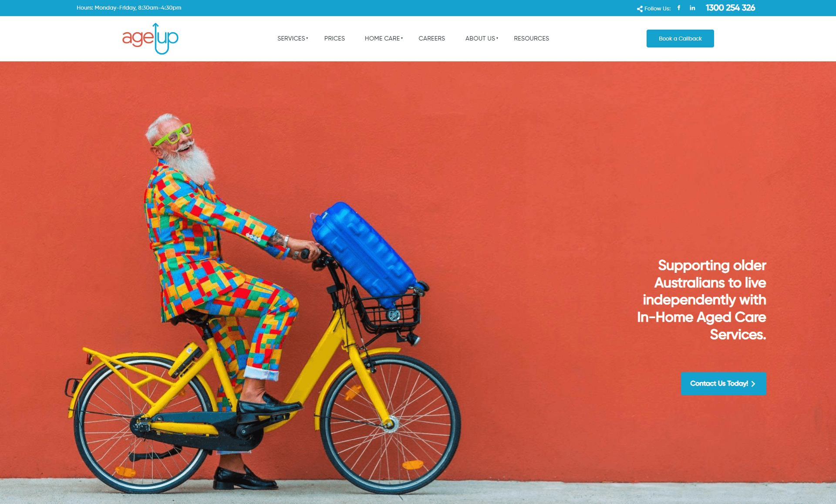This screenshot has height=504, width=836.
Task: Open the Resources menu item
Action: 531,38
